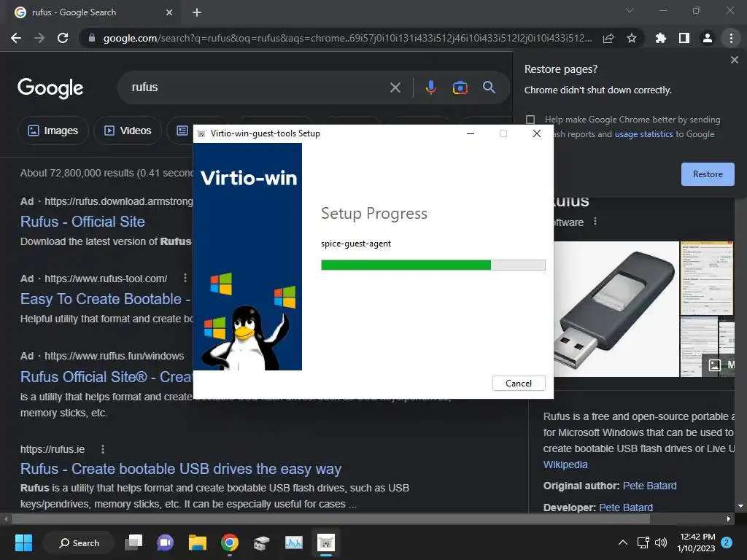Launch the Chat app from taskbar
Screen dimensions: 747x560
click(x=166, y=542)
